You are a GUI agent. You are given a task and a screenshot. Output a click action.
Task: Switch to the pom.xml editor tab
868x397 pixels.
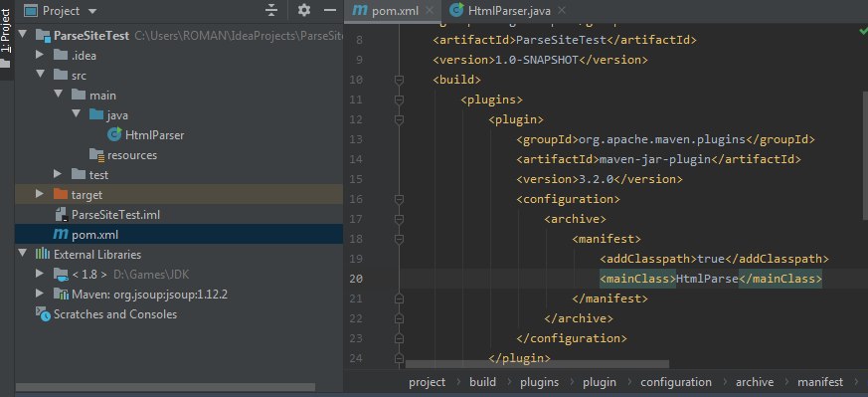coord(396,11)
